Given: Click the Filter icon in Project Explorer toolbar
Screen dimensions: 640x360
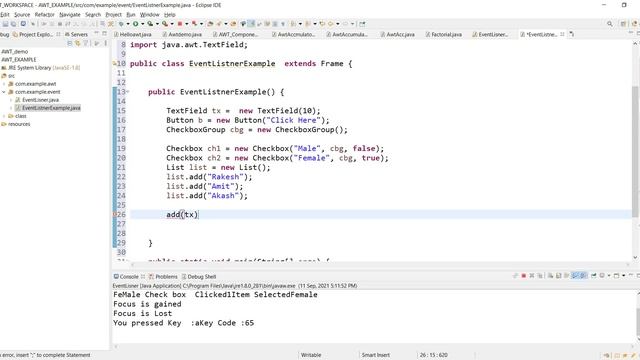Looking at the screenshot, I should [x=86, y=43].
